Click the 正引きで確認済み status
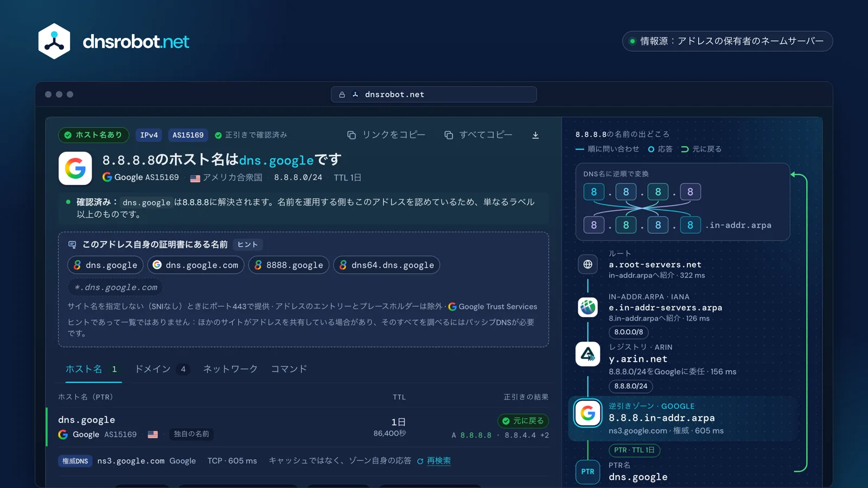This screenshot has height=488, width=868. (251, 135)
